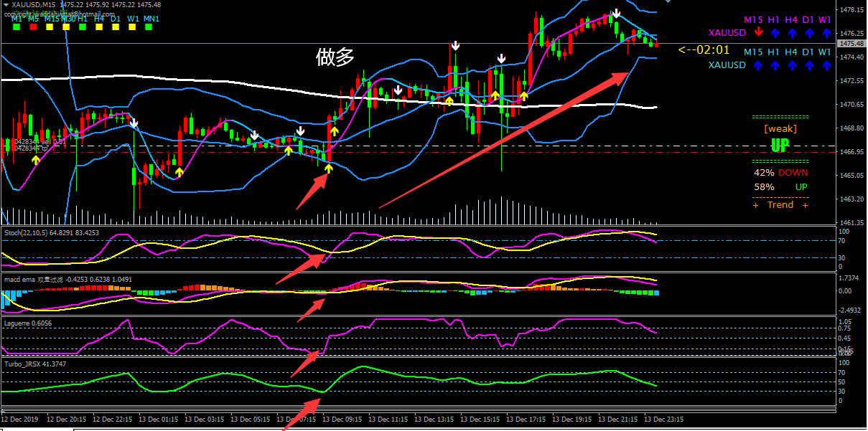
Task: Click the blue W1 arrow in magenta XAUUSD row
Action: (x=824, y=33)
